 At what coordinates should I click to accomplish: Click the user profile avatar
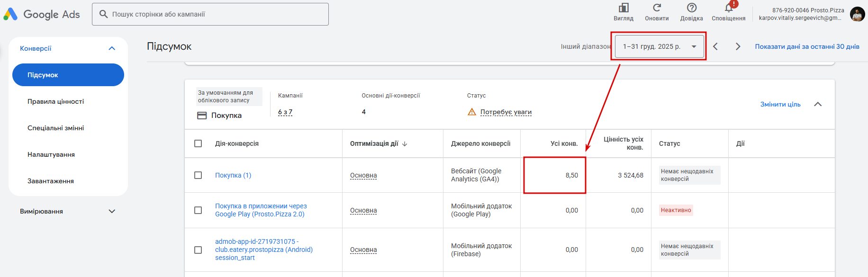pos(857,14)
